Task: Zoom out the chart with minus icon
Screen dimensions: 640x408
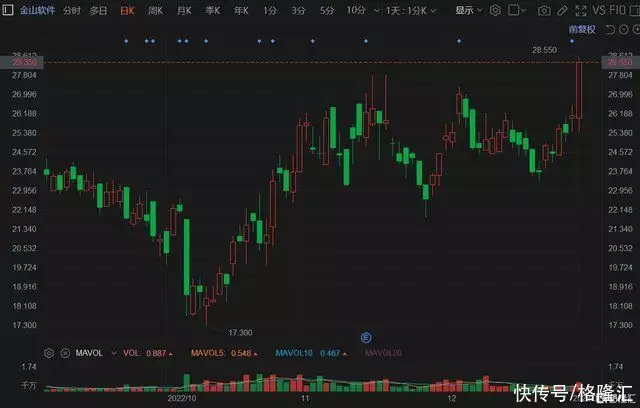Action: [x=624, y=29]
